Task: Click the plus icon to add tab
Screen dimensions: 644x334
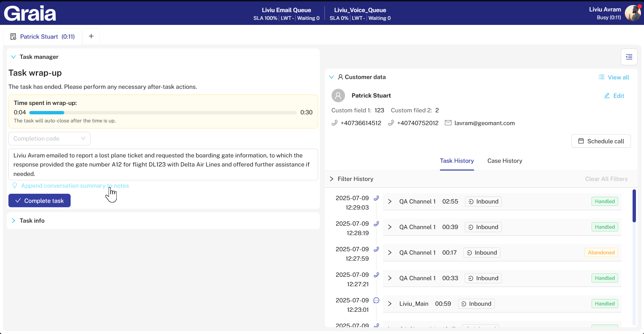Action: [91, 36]
